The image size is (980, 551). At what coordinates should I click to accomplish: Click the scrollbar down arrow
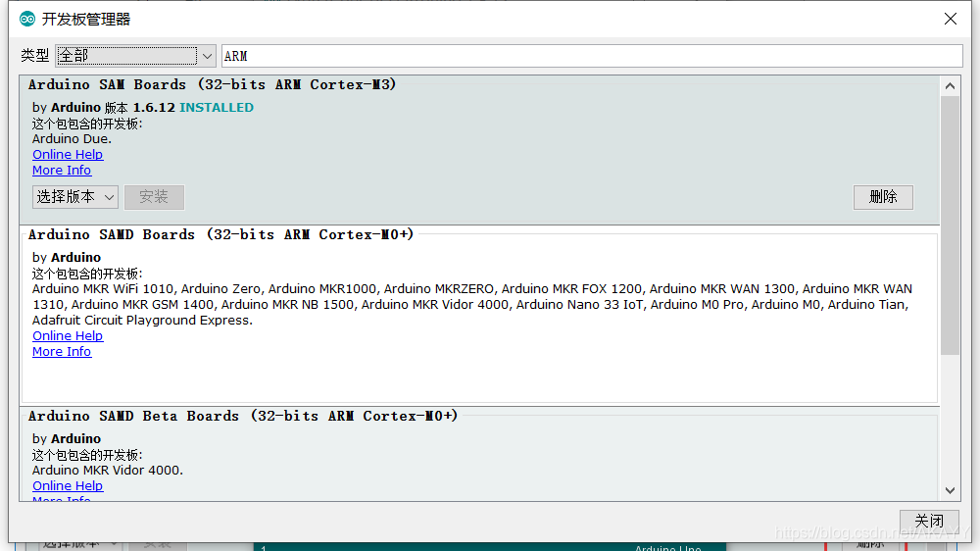click(x=950, y=490)
